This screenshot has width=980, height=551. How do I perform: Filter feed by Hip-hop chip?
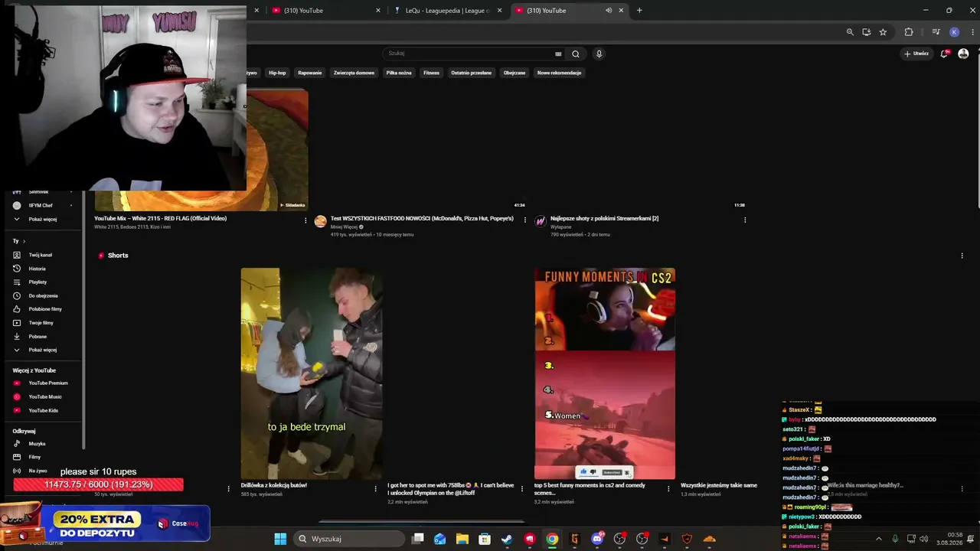(x=277, y=73)
